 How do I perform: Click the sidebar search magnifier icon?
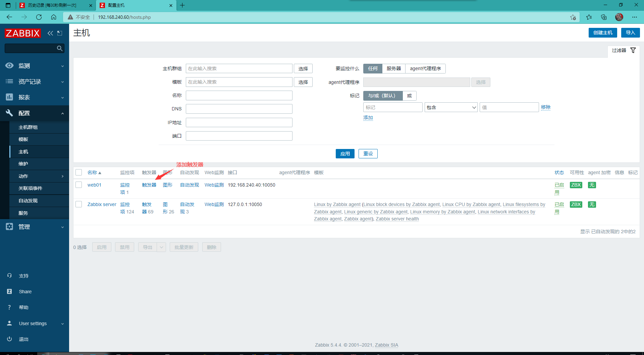click(60, 48)
